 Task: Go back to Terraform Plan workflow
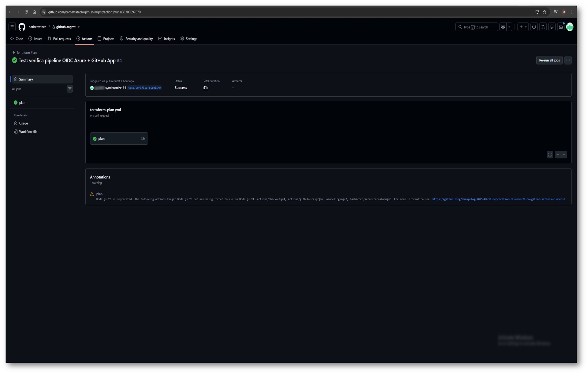click(24, 53)
